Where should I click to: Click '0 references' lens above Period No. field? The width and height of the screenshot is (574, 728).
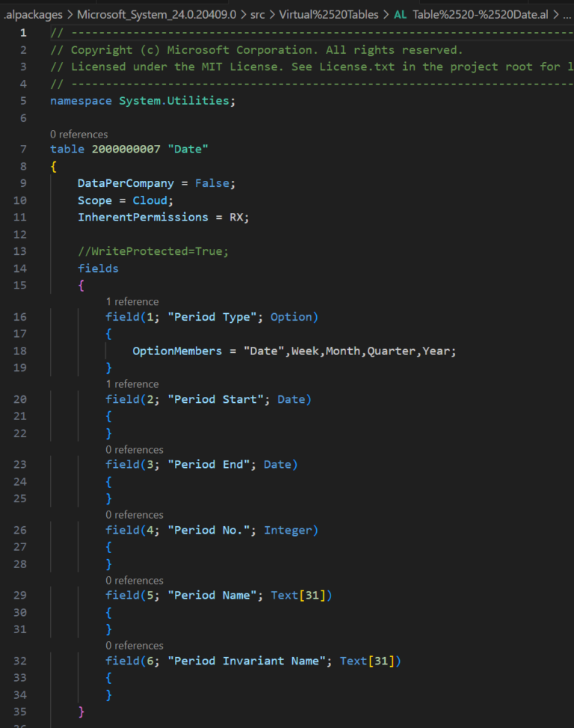[x=135, y=515]
